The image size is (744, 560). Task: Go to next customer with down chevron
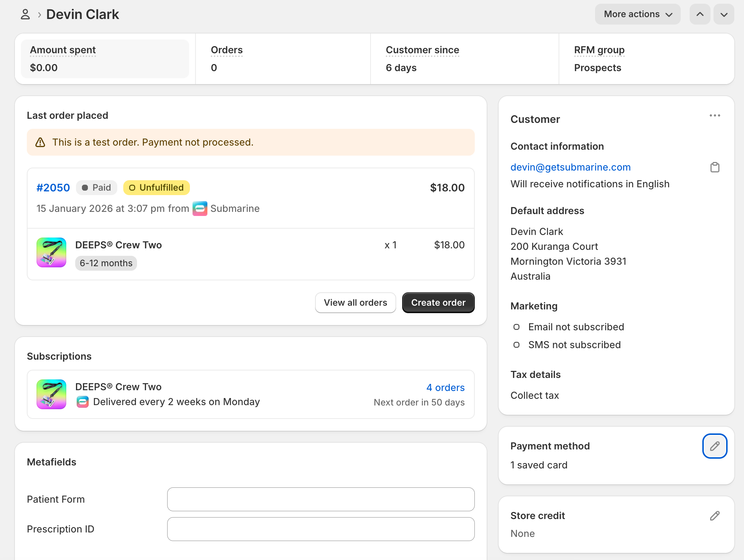coord(724,14)
